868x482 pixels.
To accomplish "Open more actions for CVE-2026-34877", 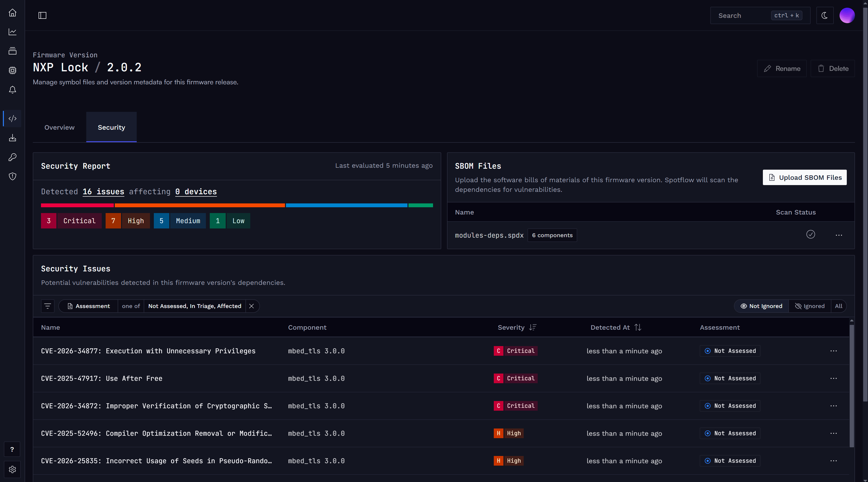I will point(833,351).
